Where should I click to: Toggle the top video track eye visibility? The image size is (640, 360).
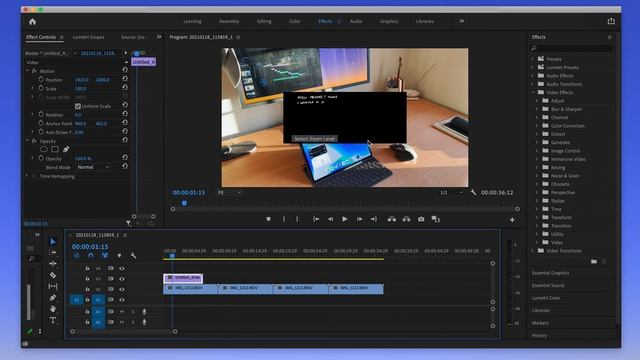[x=122, y=269]
